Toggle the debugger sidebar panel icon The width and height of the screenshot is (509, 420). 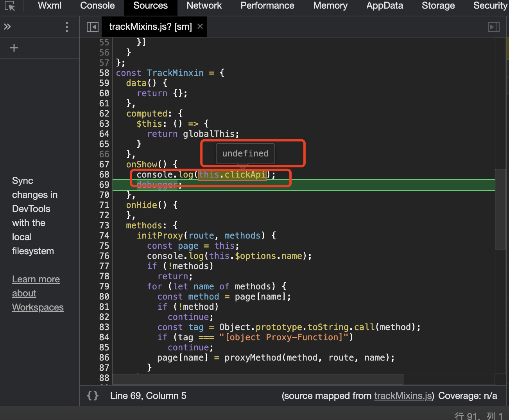click(x=494, y=27)
